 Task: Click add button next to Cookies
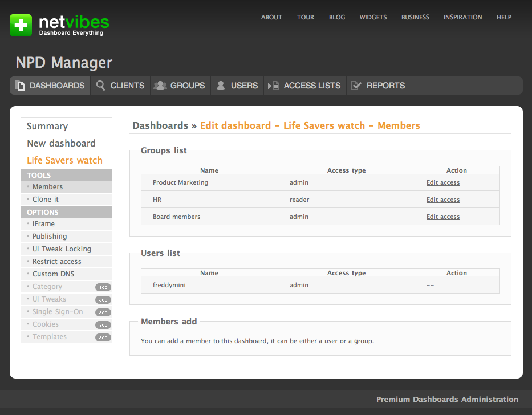pyautogui.click(x=103, y=325)
